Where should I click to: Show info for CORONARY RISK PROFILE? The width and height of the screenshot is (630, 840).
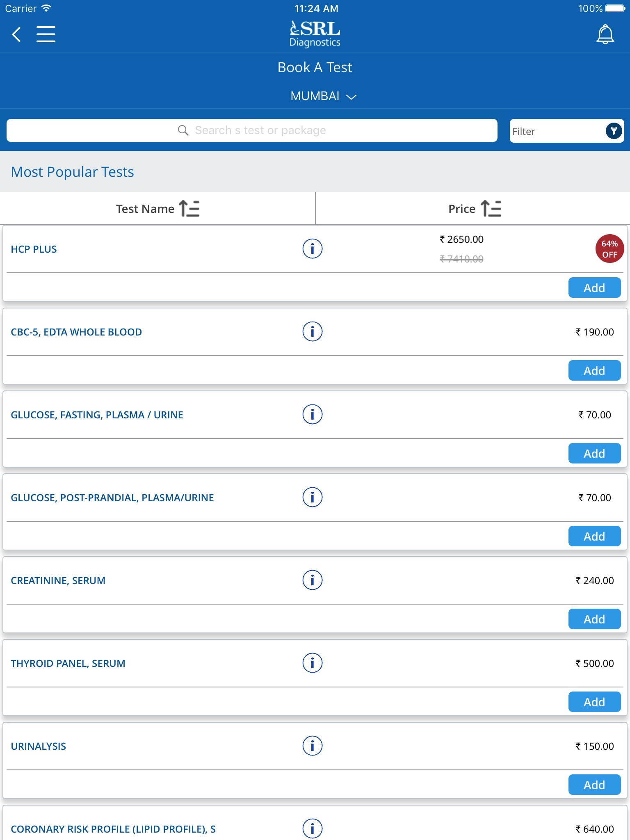point(313,829)
